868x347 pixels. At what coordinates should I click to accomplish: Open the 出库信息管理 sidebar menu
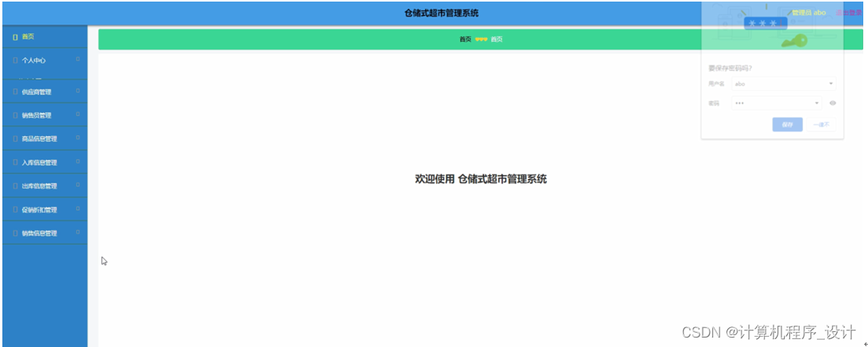[45, 186]
